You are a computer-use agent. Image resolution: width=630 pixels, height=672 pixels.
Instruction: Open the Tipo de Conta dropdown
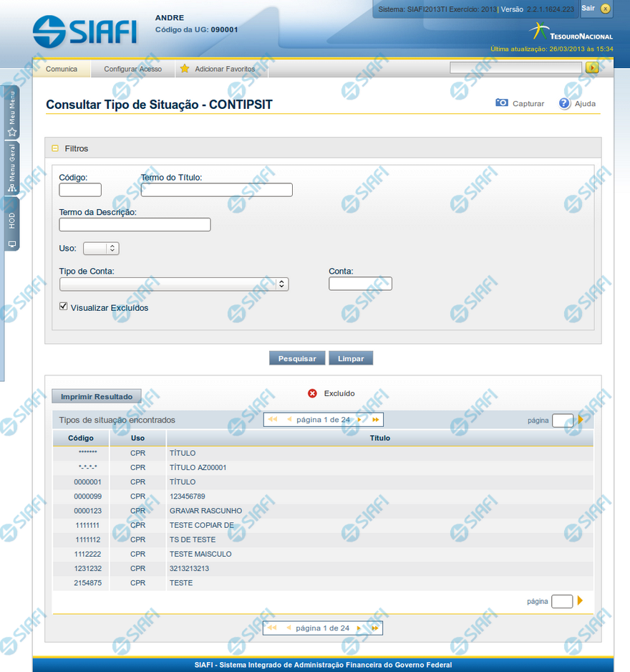coord(173,284)
